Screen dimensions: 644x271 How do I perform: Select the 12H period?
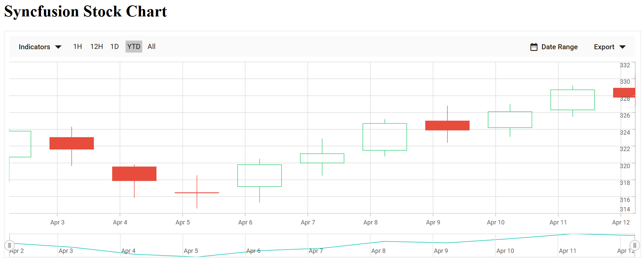pos(97,47)
